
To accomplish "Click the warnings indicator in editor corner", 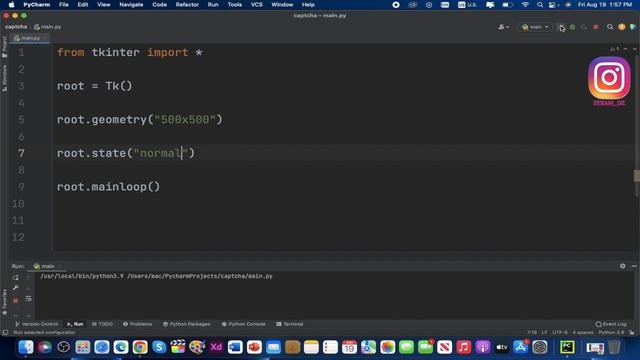I will click(615, 49).
